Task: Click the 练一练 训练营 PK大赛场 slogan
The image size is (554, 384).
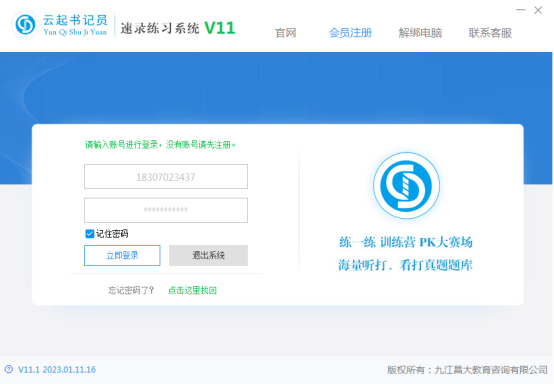Action: pyautogui.click(x=406, y=242)
